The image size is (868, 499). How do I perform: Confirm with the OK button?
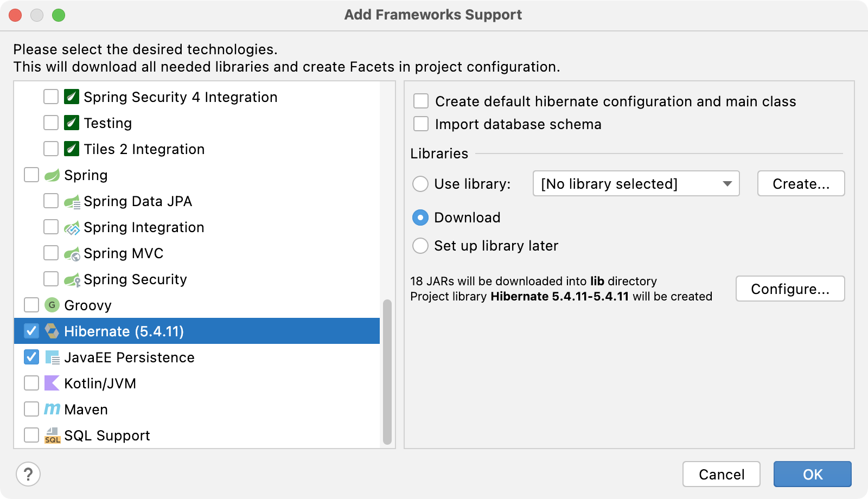click(813, 474)
